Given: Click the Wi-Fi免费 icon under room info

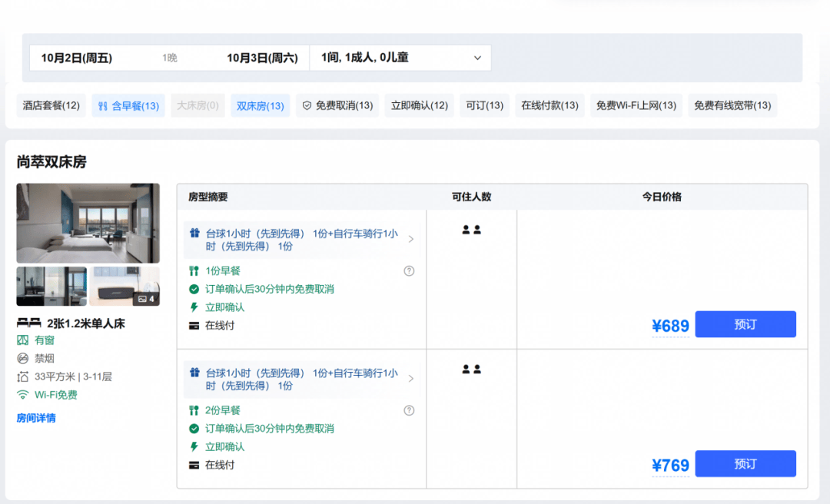Looking at the screenshot, I should pyautogui.click(x=22, y=395).
